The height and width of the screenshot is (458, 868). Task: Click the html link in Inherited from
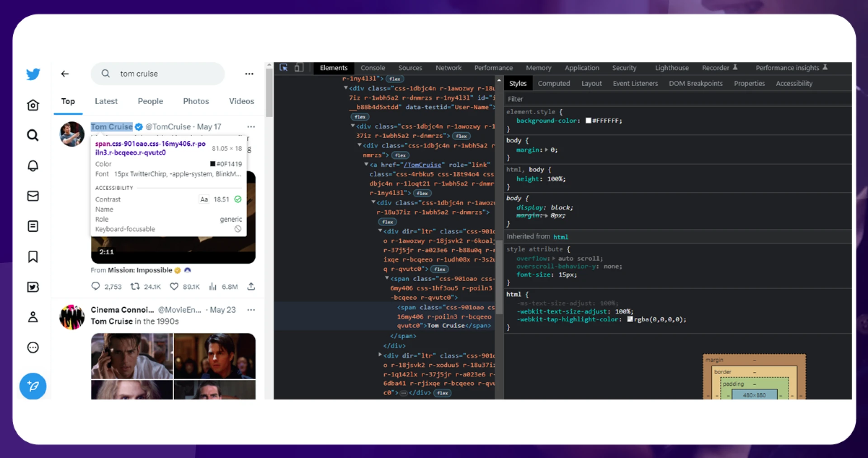coord(561,237)
